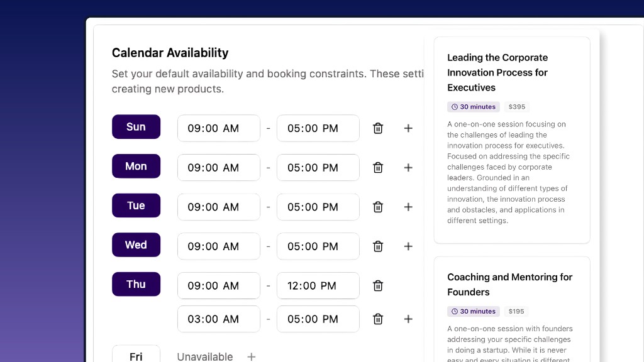Toggle Tue availability off
644x362 pixels.
(x=136, y=206)
